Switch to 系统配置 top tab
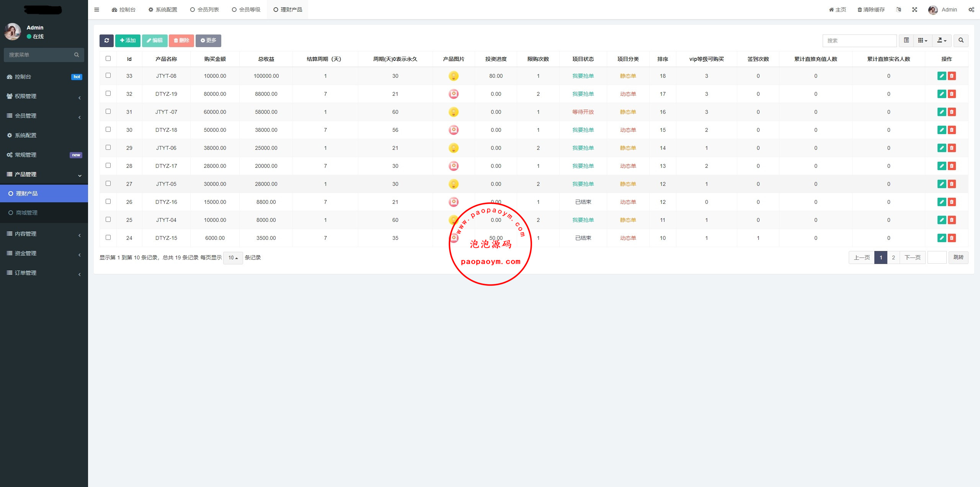The height and width of the screenshot is (487, 980). pos(163,10)
